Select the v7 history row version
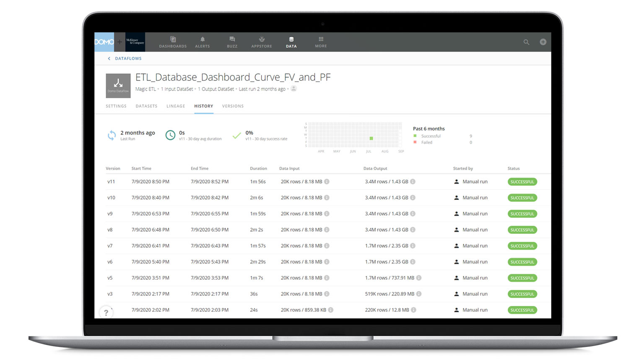This screenshot has height=362, width=644. pos(110,246)
